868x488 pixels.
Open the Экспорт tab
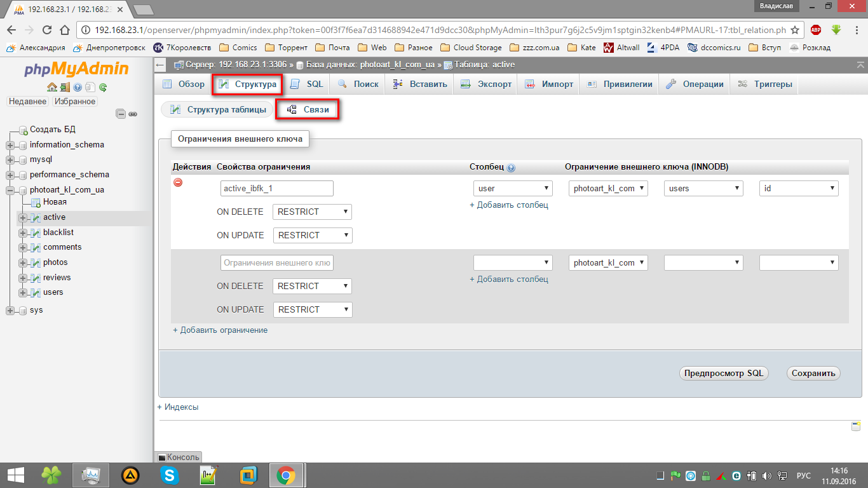(486, 84)
